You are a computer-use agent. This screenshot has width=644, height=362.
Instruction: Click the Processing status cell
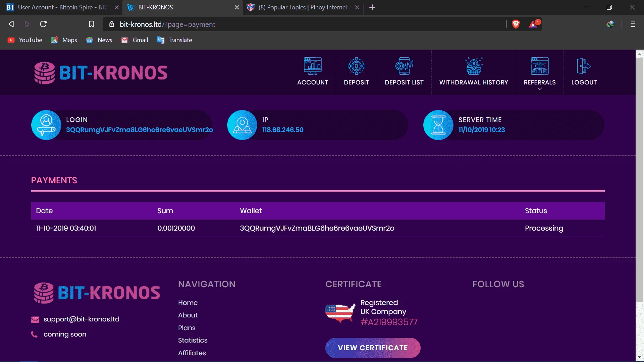(x=544, y=228)
